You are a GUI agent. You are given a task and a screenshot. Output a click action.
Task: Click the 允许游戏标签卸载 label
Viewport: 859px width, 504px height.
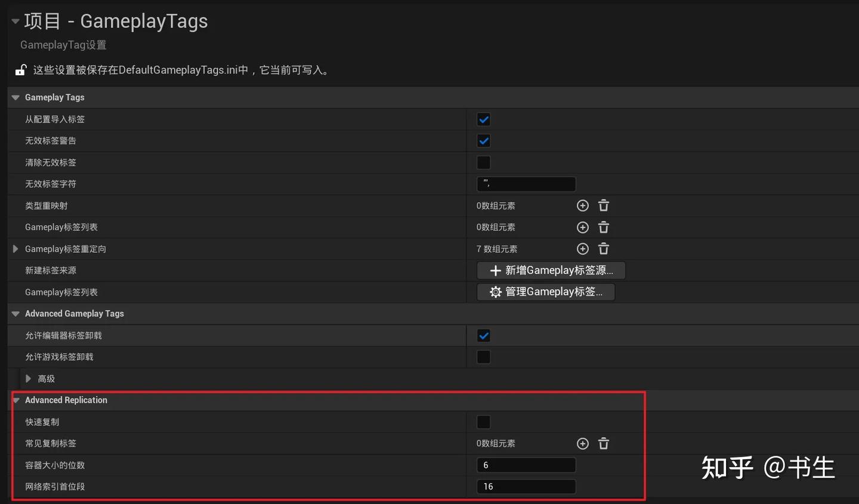point(59,357)
